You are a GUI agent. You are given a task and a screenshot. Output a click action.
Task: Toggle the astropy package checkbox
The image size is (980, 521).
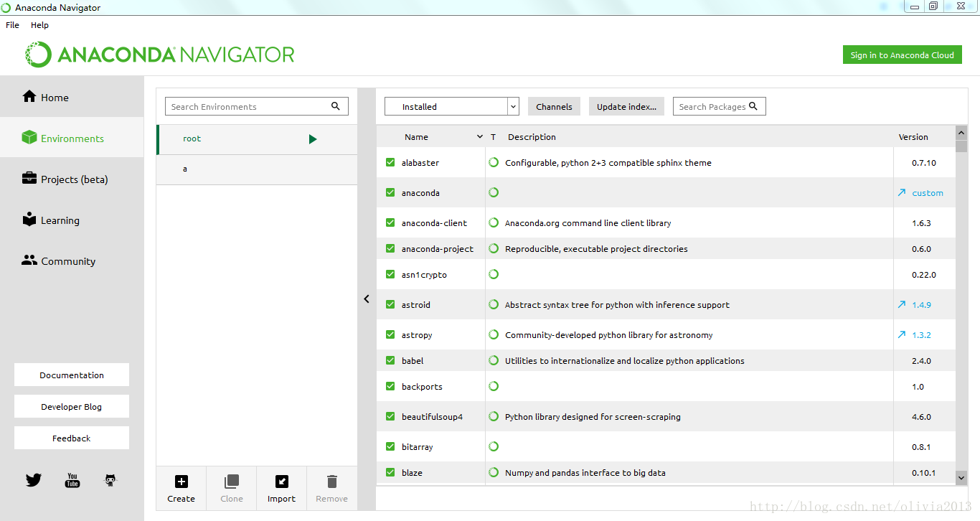coord(390,334)
